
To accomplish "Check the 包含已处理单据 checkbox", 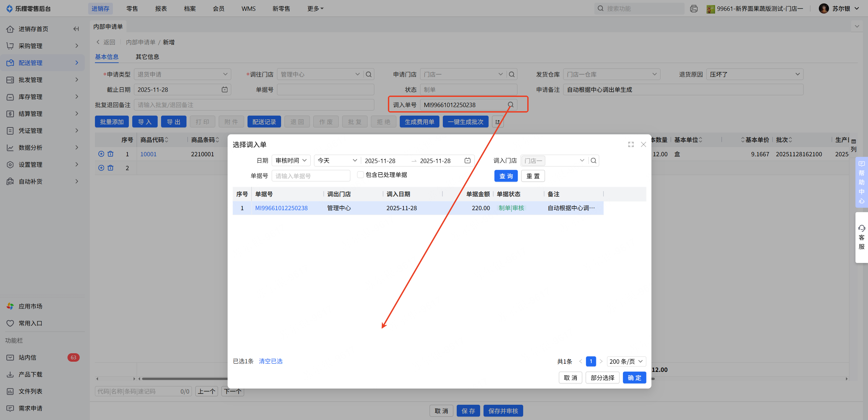I will [x=360, y=175].
